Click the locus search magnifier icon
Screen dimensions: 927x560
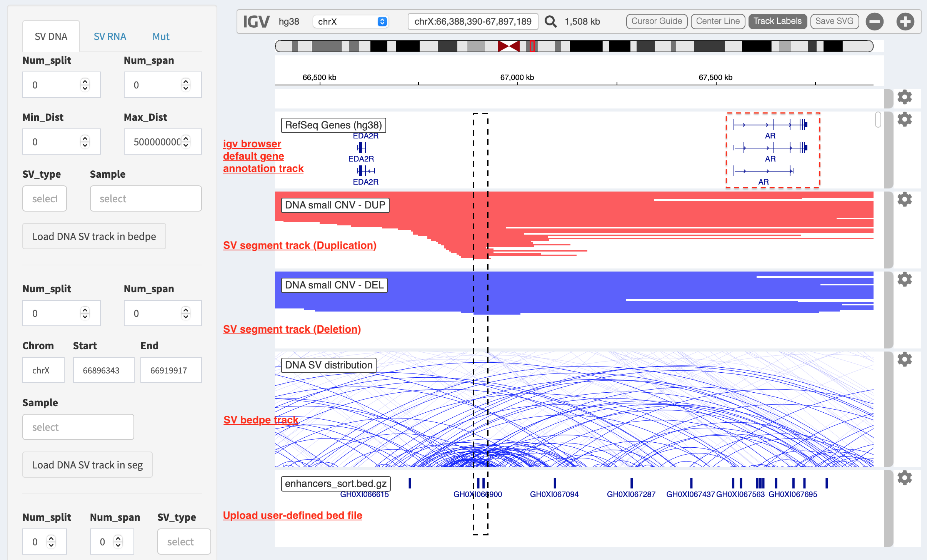(550, 22)
